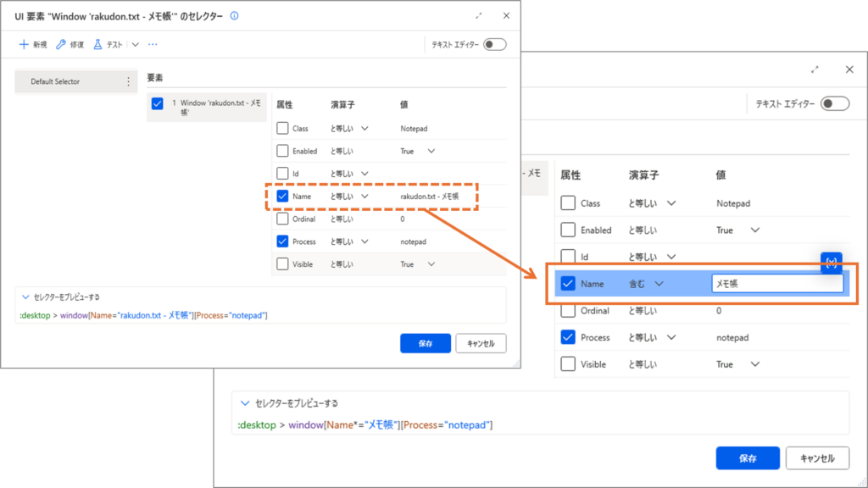868x488 pixels.
Task: Click the expand icon of the front window
Action: (815, 69)
